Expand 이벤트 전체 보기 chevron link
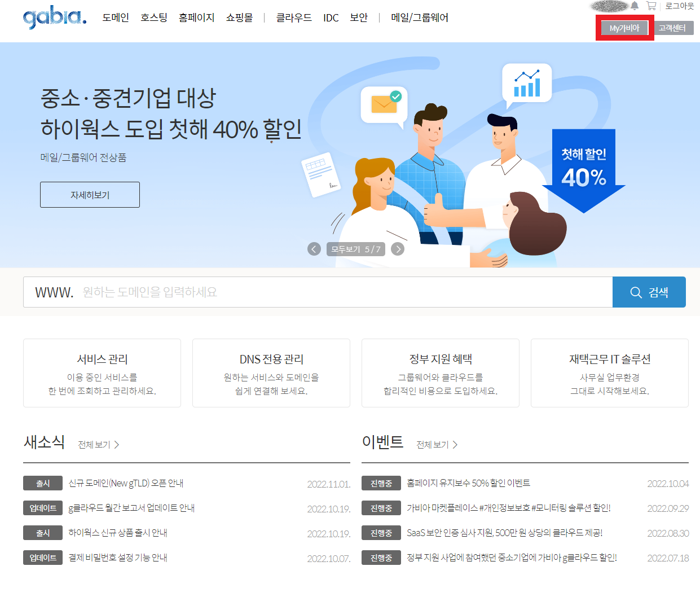Screen dimensions: 700x601 (x=437, y=445)
